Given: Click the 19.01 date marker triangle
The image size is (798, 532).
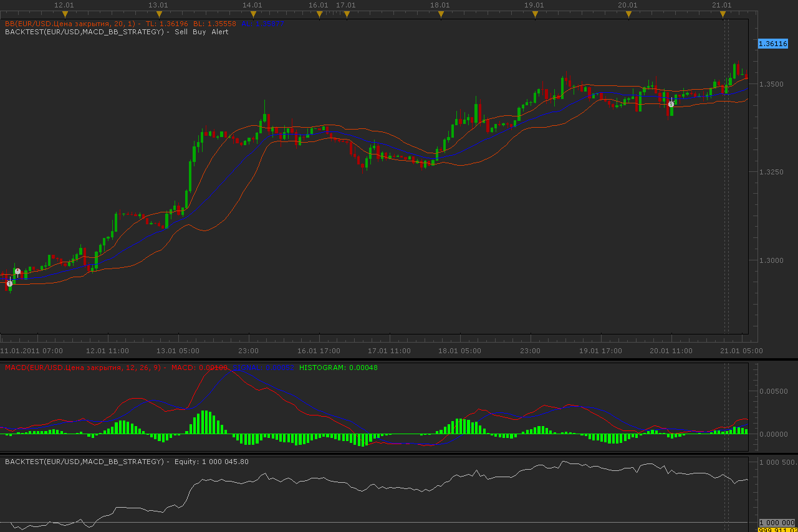Looking at the screenshot, I should pyautogui.click(x=535, y=14).
